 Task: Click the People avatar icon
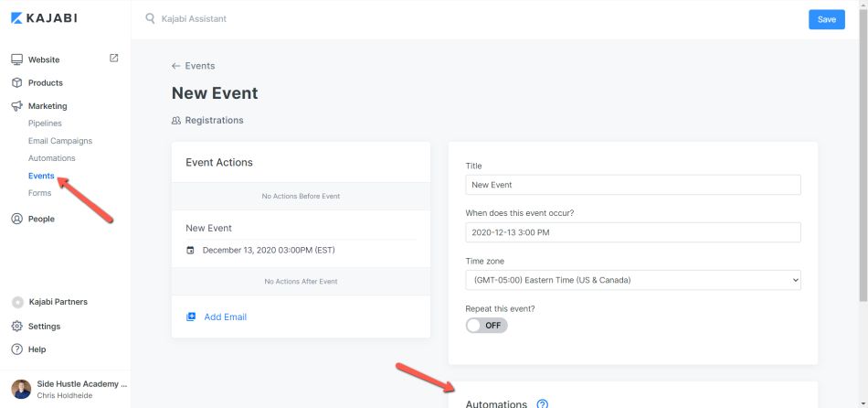pyautogui.click(x=17, y=219)
